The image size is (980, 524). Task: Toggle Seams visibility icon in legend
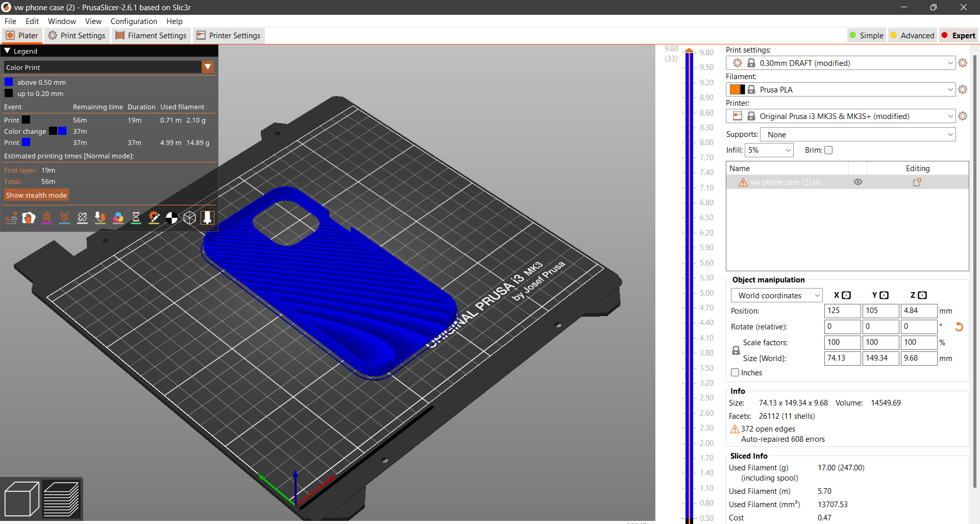point(83,218)
